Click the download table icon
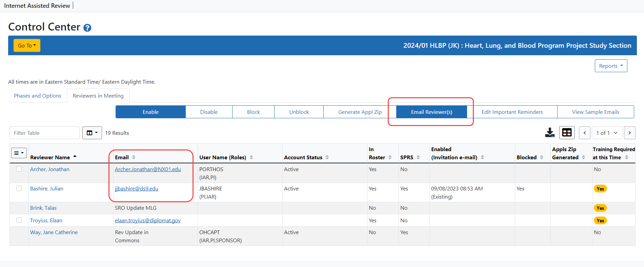 (550, 133)
